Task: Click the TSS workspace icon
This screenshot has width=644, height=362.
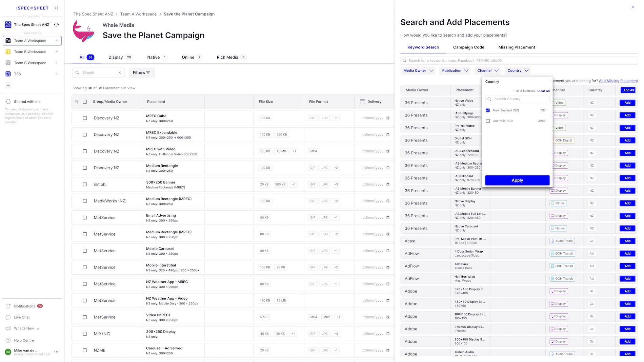Action: (x=8, y=74)
